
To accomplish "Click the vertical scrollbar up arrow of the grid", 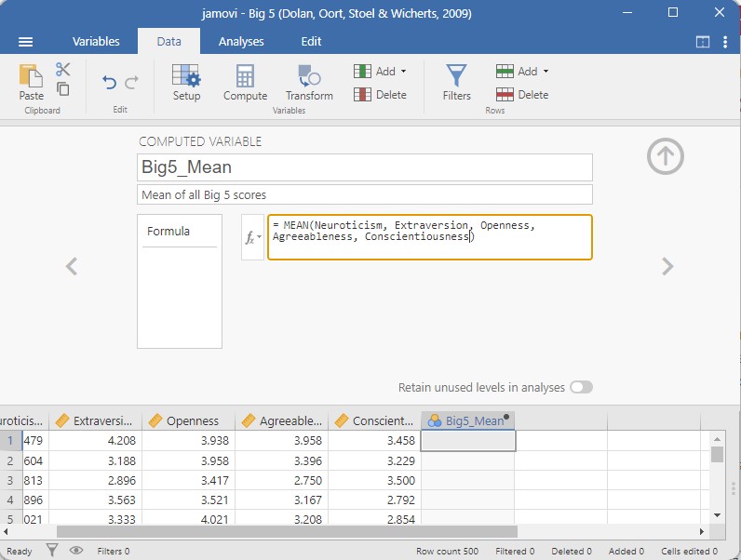I will (x=717, y=439).
